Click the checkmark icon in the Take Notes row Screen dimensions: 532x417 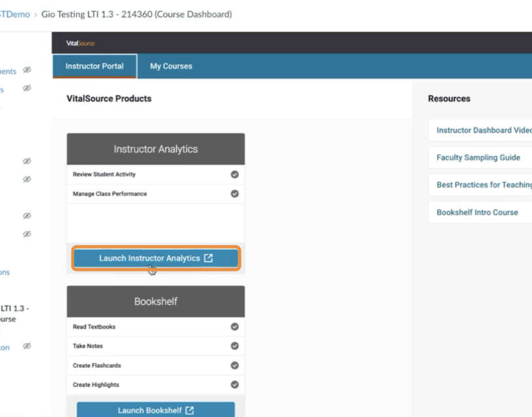pos(235,346)
